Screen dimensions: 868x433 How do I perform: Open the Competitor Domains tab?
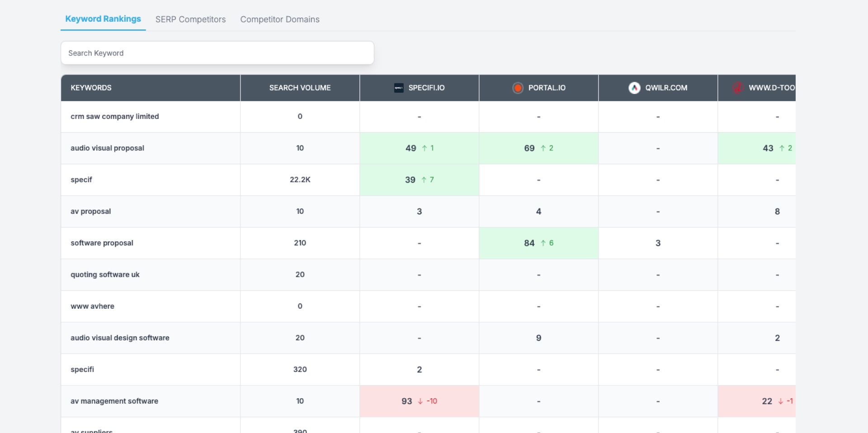(280, 19)
